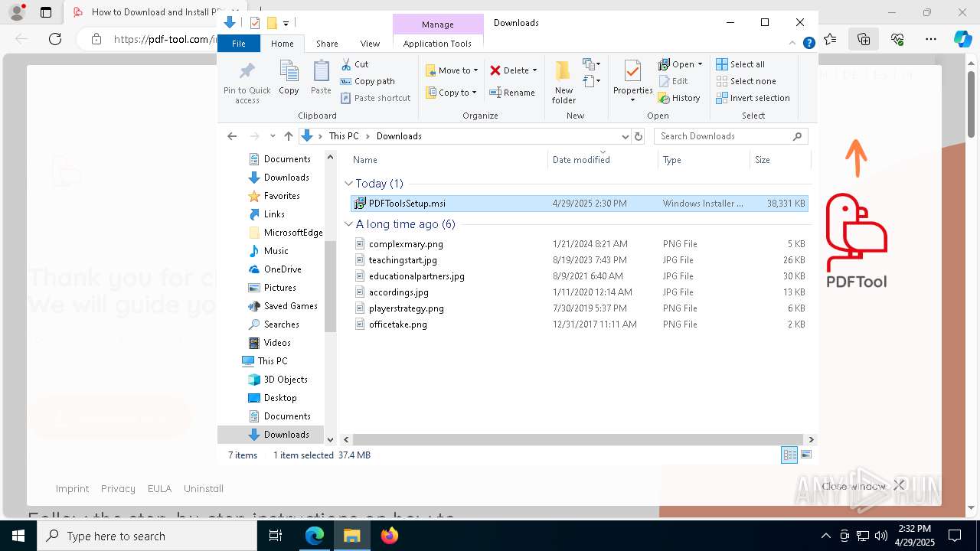Select the teachingstart.jpg file
Screen dimensions: 980x551
(x=579, y=260)
